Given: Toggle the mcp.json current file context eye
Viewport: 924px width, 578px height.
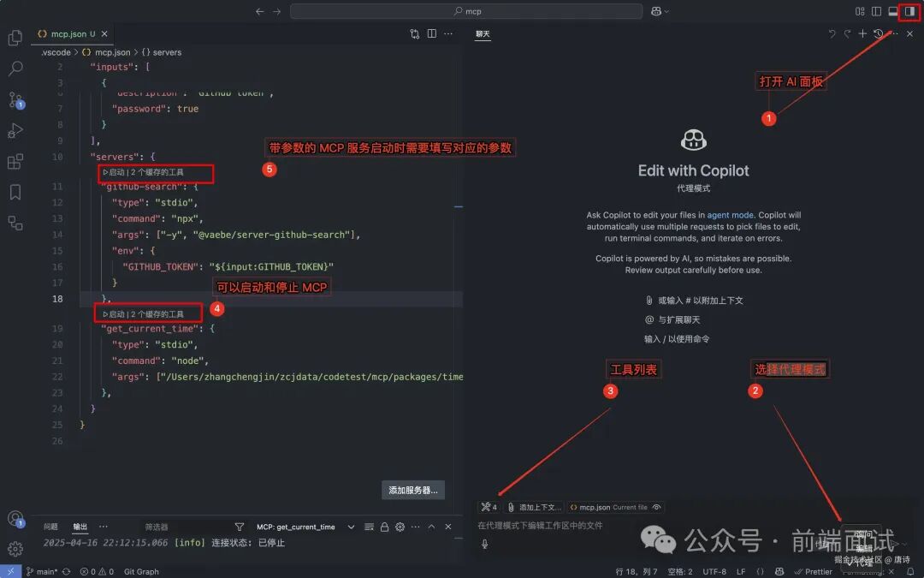Looking at the screenshot, I should pyautogui.click(x=656, y=507).
